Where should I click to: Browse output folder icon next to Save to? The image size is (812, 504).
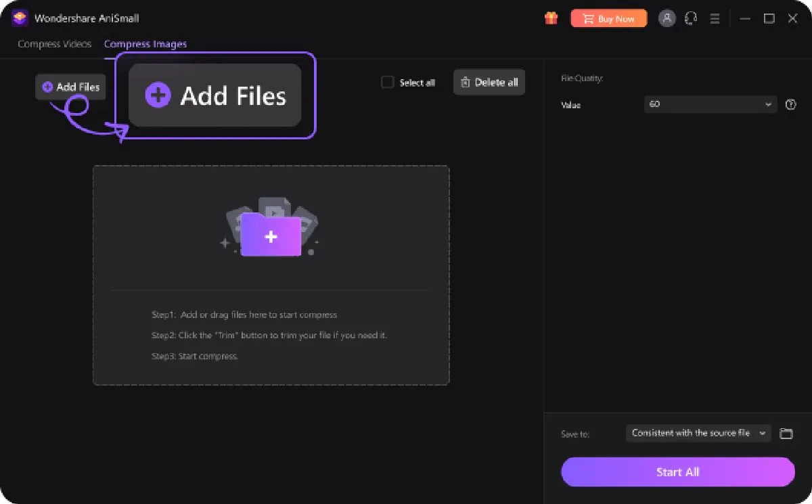[x=786, y=434]
